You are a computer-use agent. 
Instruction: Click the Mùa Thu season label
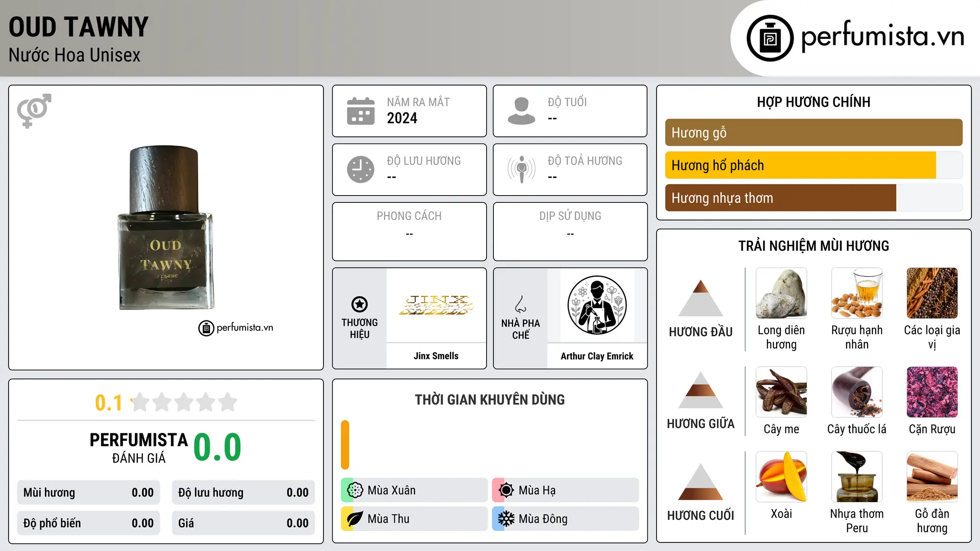[389, 519]
